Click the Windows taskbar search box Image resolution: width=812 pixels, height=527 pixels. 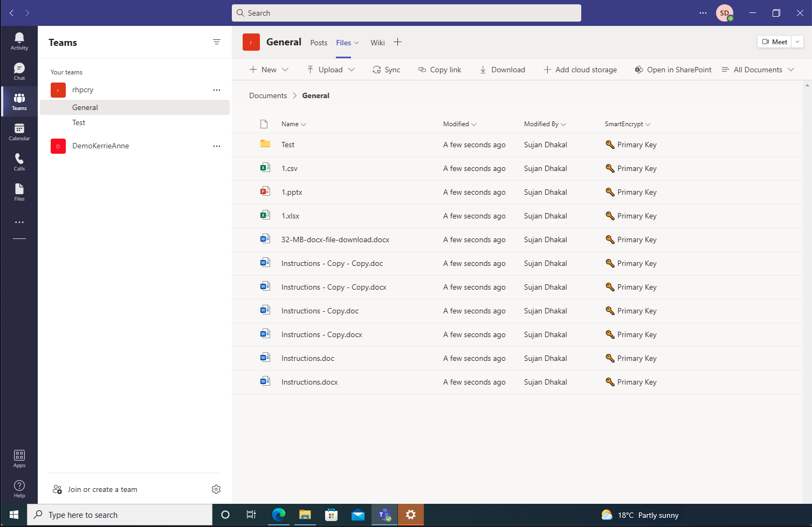click(120, 515)
